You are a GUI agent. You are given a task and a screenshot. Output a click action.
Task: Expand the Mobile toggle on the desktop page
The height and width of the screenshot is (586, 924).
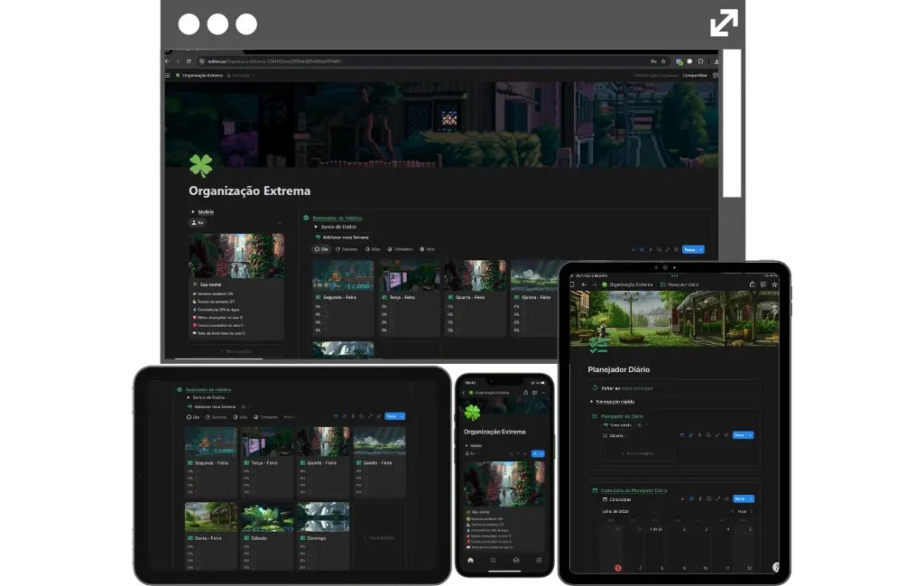[x=193, y=211]
